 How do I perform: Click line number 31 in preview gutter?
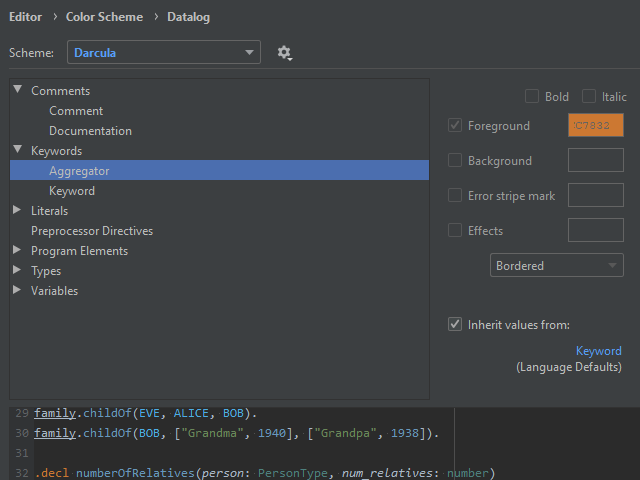coord(22,453)
